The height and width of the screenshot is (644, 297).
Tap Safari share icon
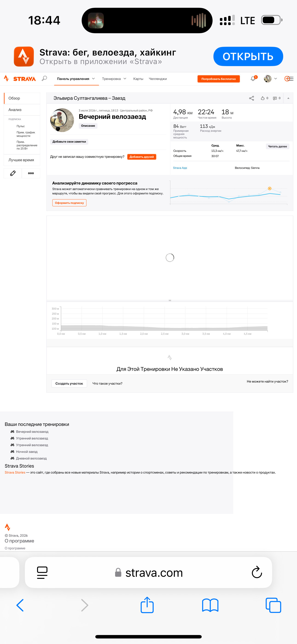click(x=147, y=605)
